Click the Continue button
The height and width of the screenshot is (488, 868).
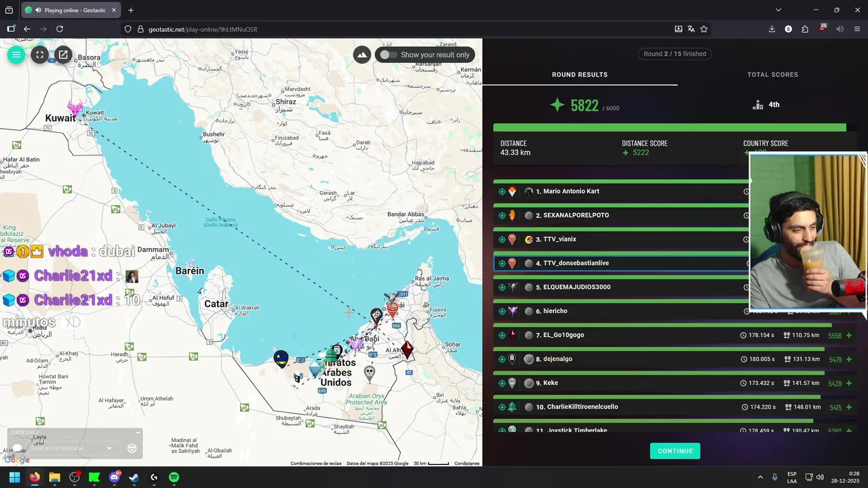(x=675, y=451)
